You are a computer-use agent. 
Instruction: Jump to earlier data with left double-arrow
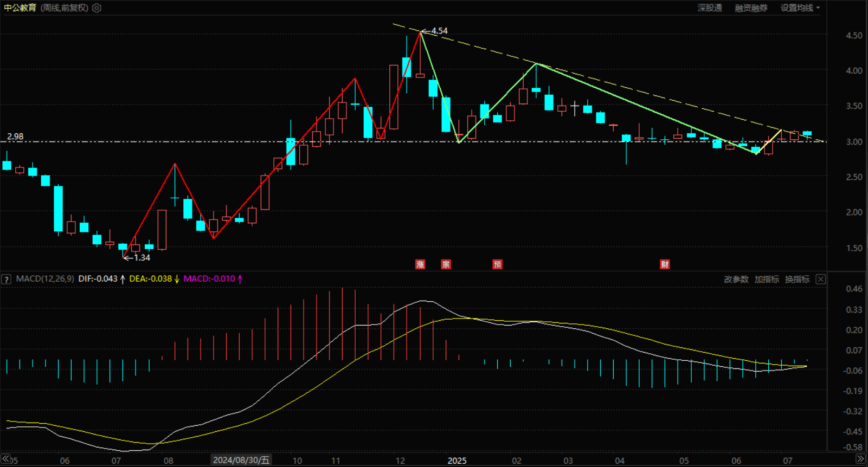[x=5, y=459]
